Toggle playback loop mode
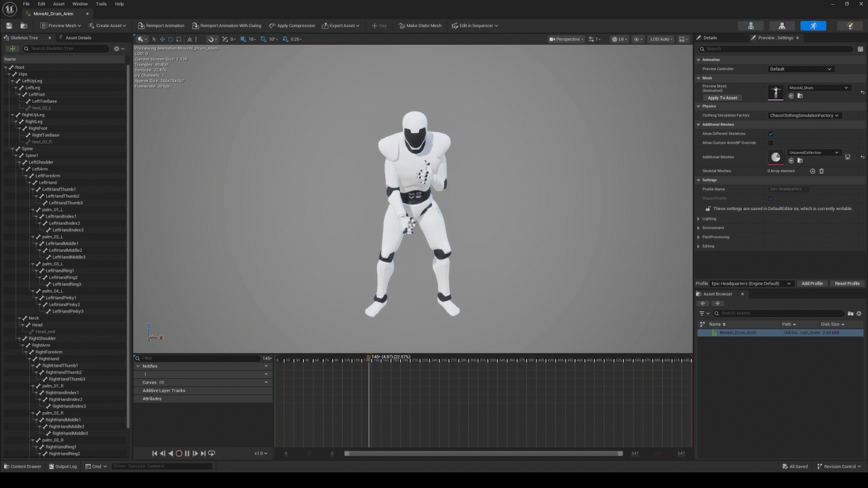This screenshot has height=488, width=868. [x=212, y=453]
